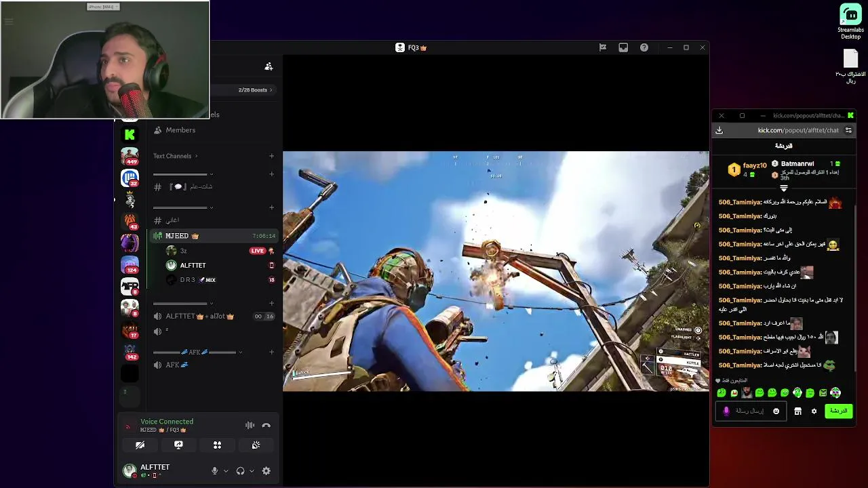Image resolution: width=868 pixels, height=488 pixels.
Task: Click the game stream video in Discord
Action: point(496,271)
